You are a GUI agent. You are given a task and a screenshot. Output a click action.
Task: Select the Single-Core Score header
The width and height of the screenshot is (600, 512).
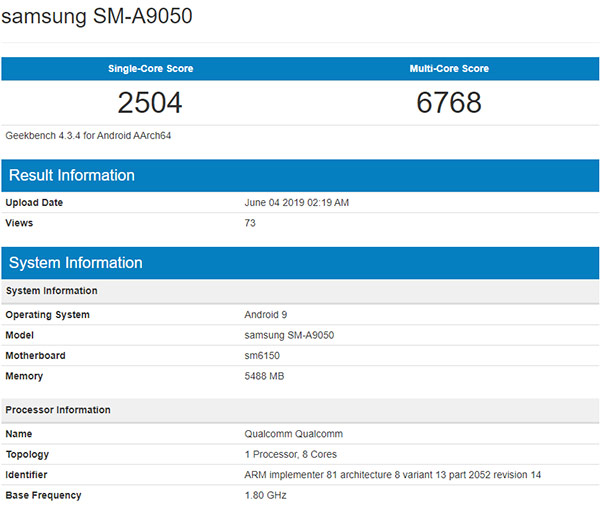click(150, 69)
